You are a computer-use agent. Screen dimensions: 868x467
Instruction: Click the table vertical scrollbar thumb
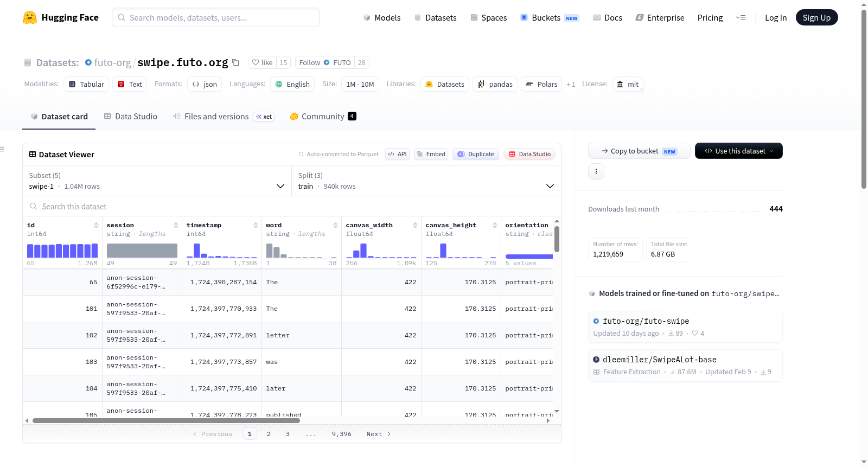(x=557, y=239)
